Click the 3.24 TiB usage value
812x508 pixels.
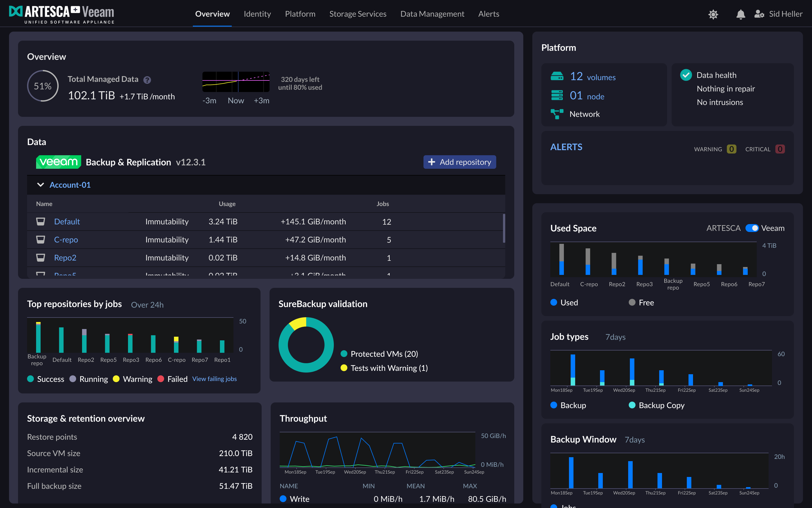[223, 222]
